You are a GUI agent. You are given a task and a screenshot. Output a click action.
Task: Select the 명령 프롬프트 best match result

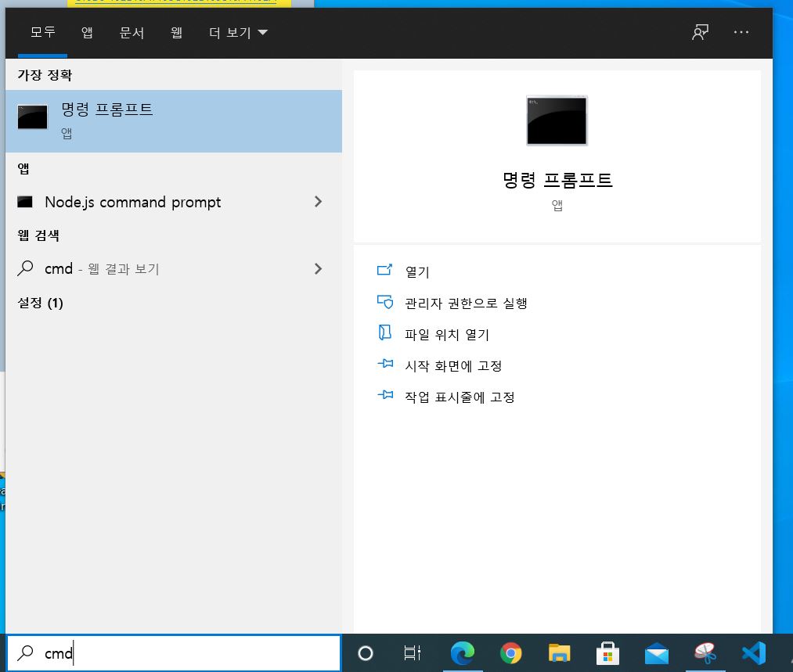coord(174,121)
